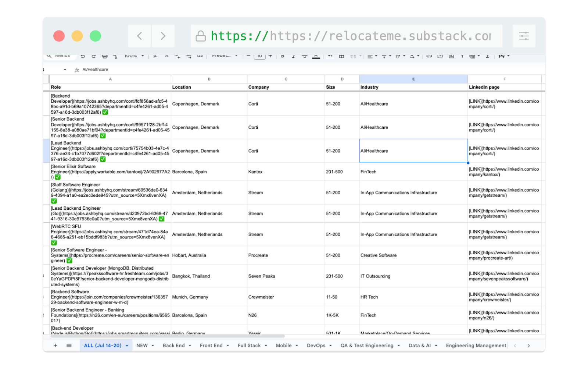Open Engineering Management sheet tab

(x=476, y=346)
